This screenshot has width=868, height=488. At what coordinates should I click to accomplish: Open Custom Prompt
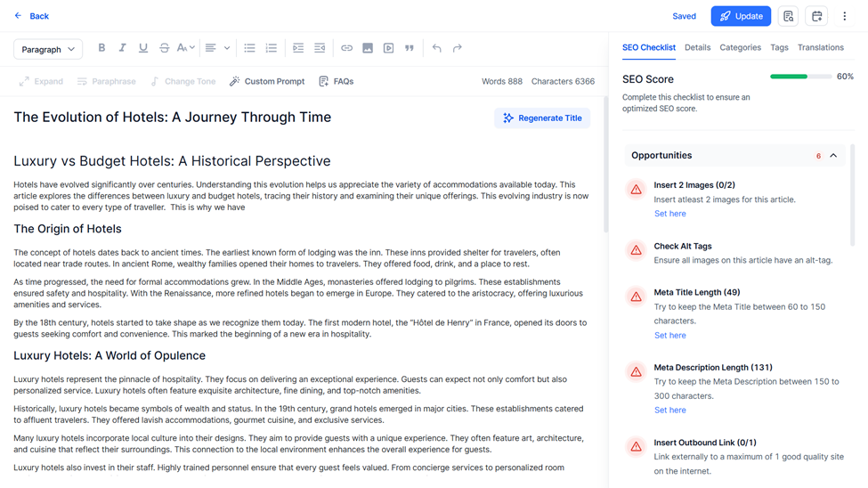(267, 81)
